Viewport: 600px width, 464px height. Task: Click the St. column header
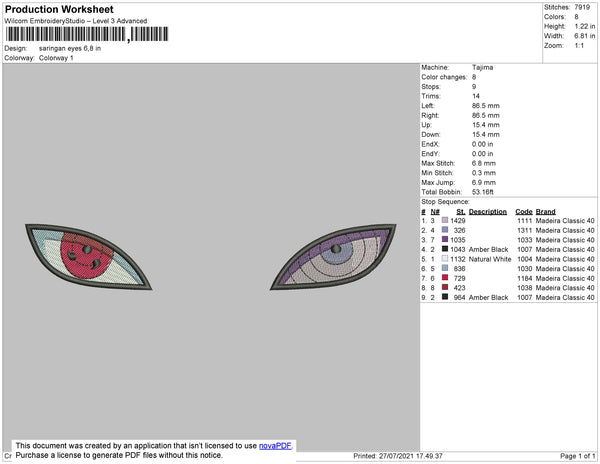461,212
